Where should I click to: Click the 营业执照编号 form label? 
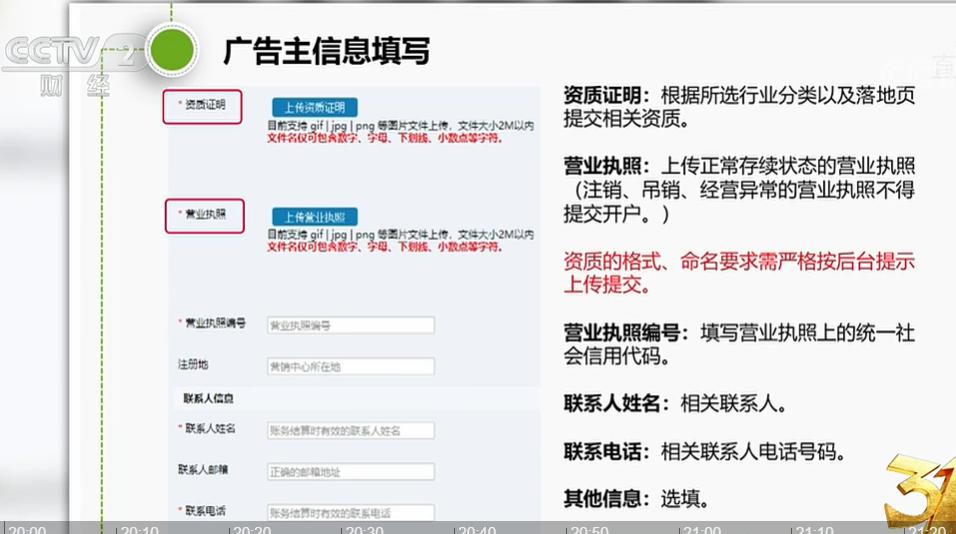click(215, 323)
